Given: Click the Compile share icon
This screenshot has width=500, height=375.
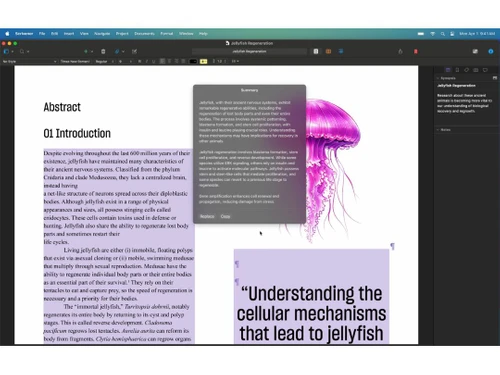Looking at the screenshot, I should 400,51.
